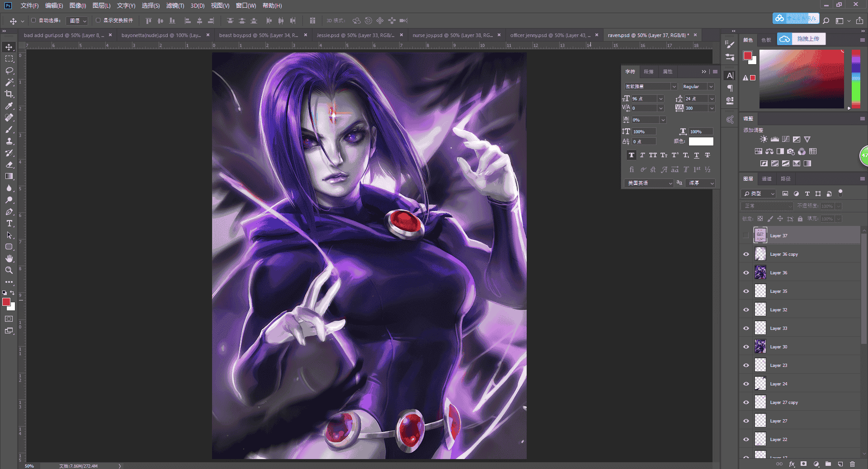The image size is (868, 469).
Task: Open the text language dropdown
Action: [x=649, y=183]
